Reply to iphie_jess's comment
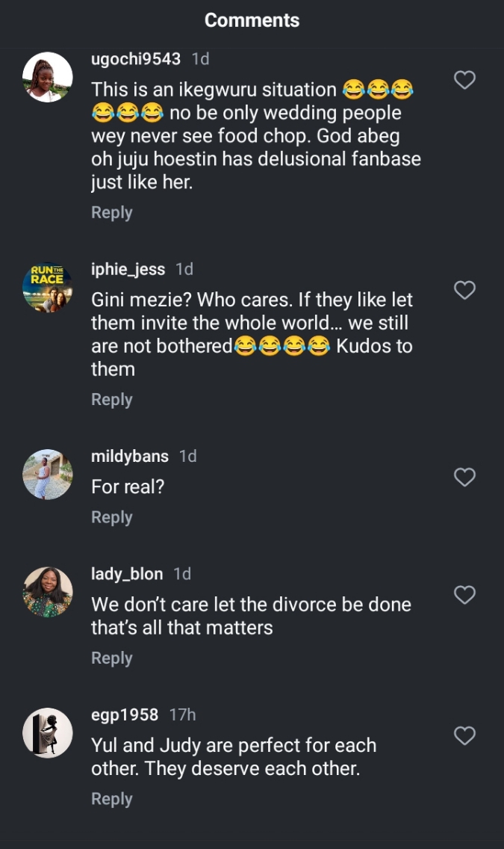 point(112,400)
